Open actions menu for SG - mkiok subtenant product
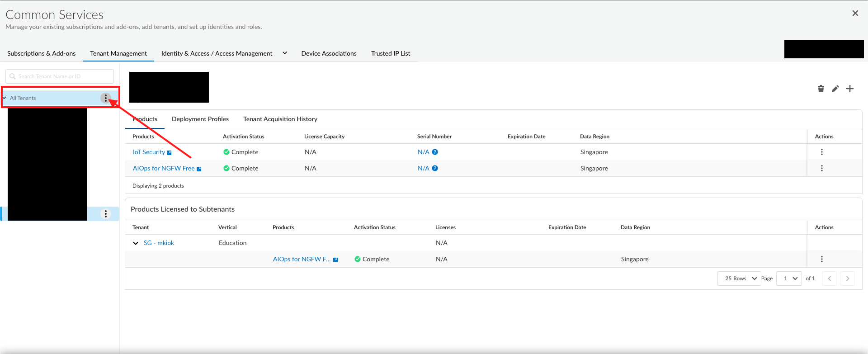This screenshot has height=354, width=868. tap(821, 259)
